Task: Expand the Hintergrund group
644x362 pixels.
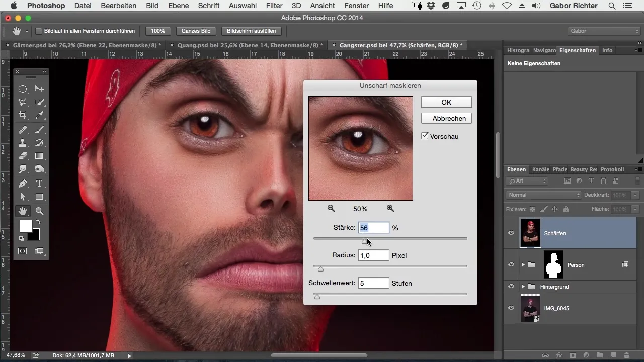Action: click(523, 287)
